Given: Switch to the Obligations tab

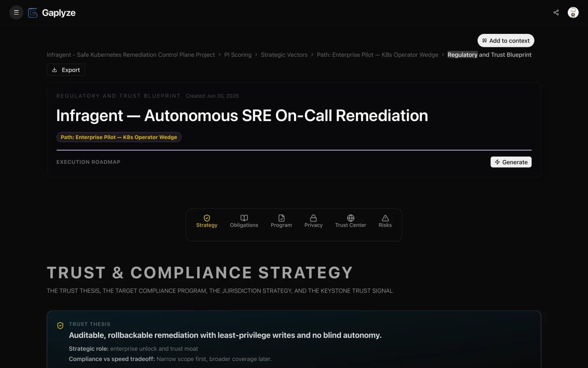Looking at the screenshot, I should click(x=244, y=222).
